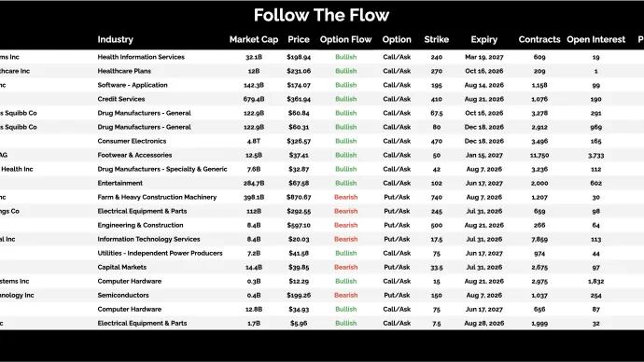Click the Industry column header
The height and width of the screenshot is (362, 644).
116,40
